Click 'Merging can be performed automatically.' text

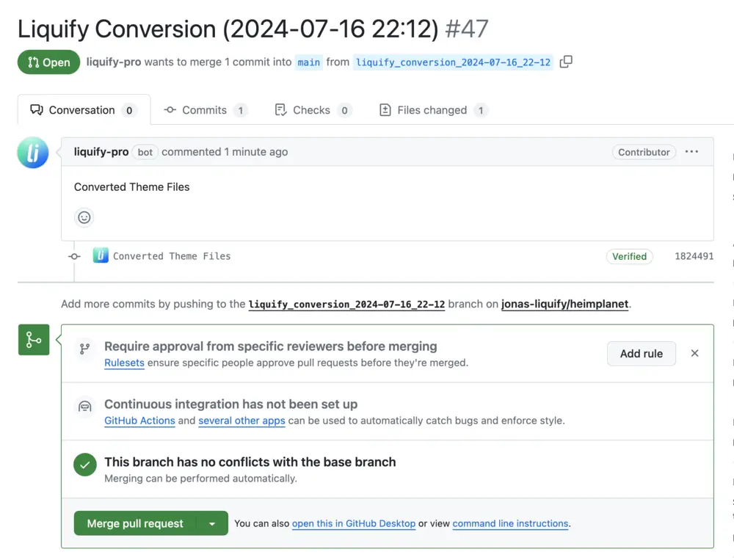201,479
